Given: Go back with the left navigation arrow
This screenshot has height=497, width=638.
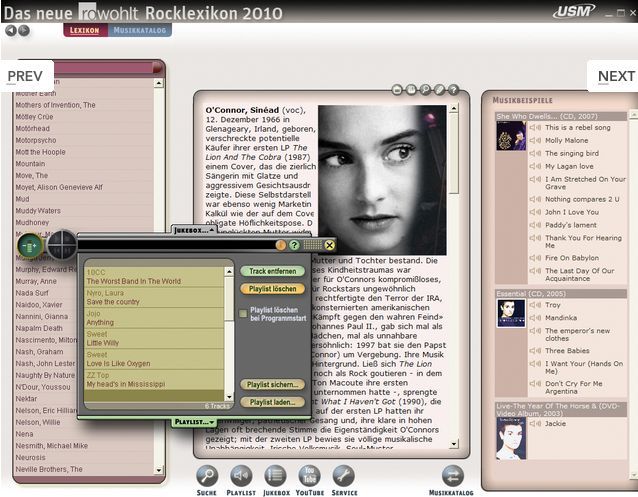Looking at the screenshot, I should [x=11, y=31].
